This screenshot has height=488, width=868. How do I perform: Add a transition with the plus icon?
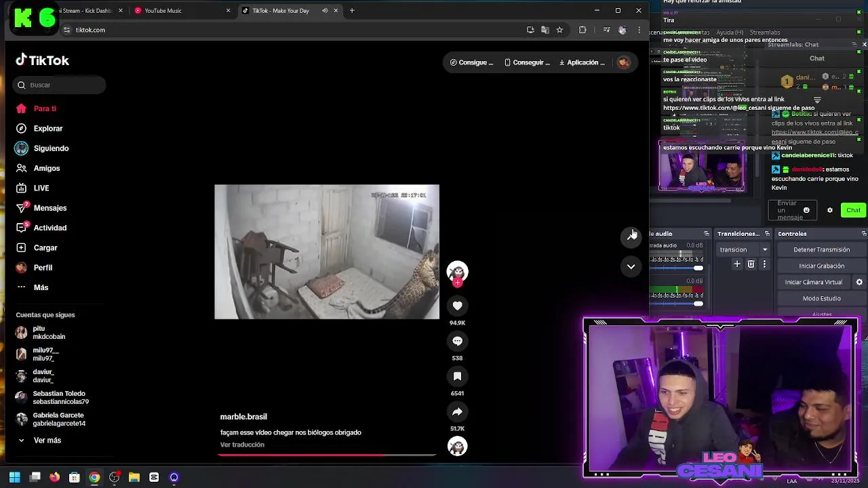(x=737, y=264)
